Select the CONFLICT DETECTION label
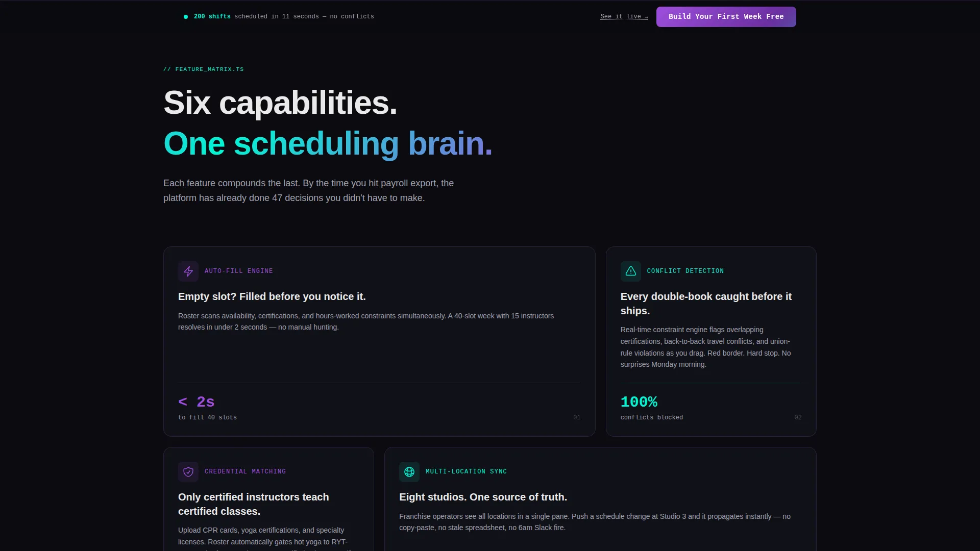This screenshot has height=551, width=980. pos(685,271)
